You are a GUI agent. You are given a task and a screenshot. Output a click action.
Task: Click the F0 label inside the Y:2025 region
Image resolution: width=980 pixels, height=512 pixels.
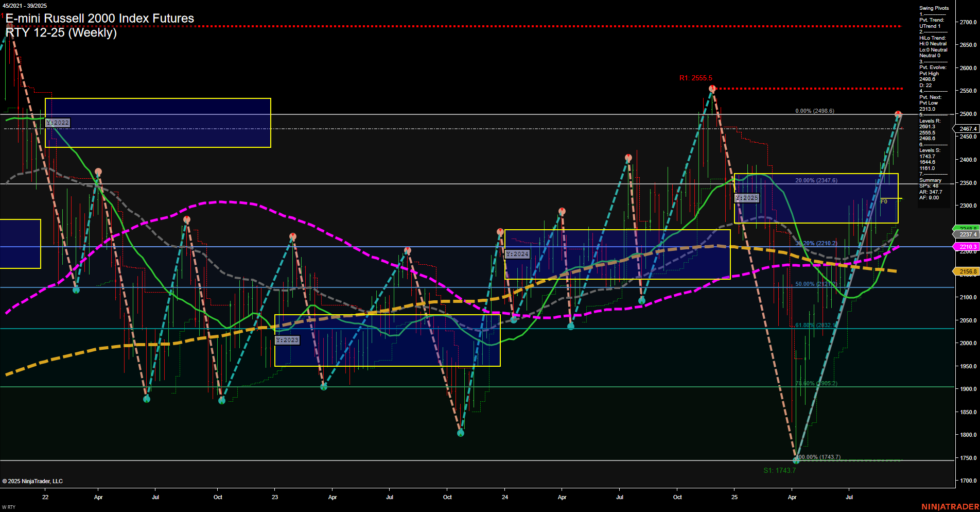click(883, 202)
